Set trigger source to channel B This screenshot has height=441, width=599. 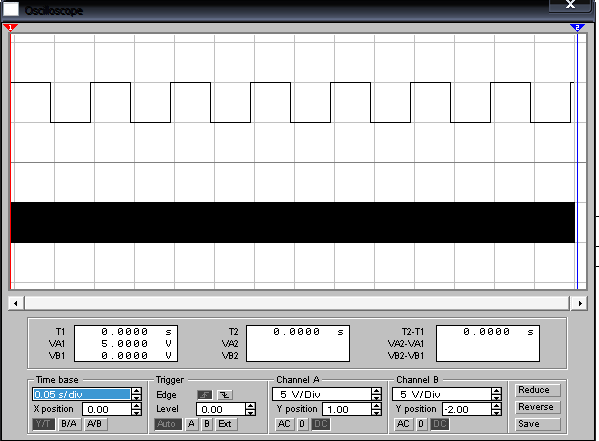coord(207,424)
